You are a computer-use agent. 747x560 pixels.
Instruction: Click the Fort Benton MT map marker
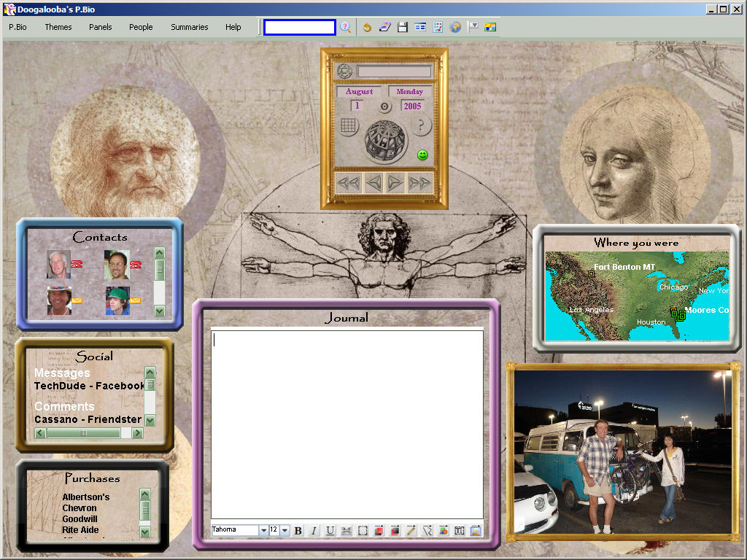coord(591,274)
